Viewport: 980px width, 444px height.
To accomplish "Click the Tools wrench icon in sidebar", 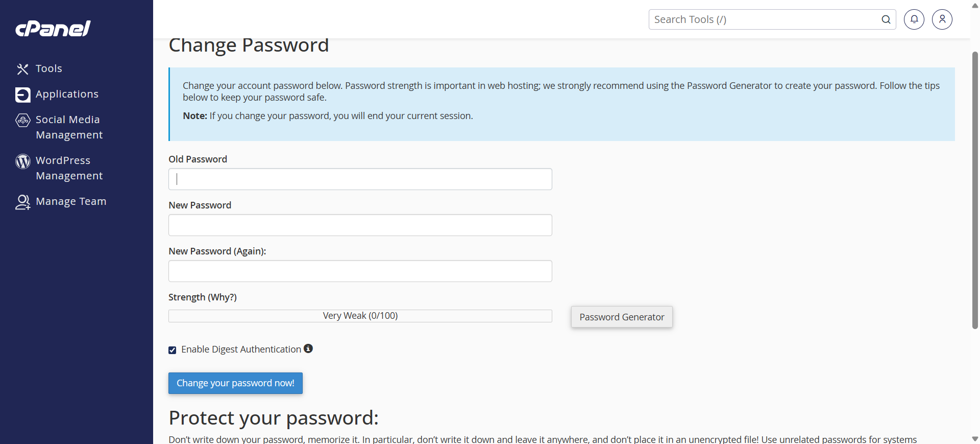I will [x=22, y=69].
